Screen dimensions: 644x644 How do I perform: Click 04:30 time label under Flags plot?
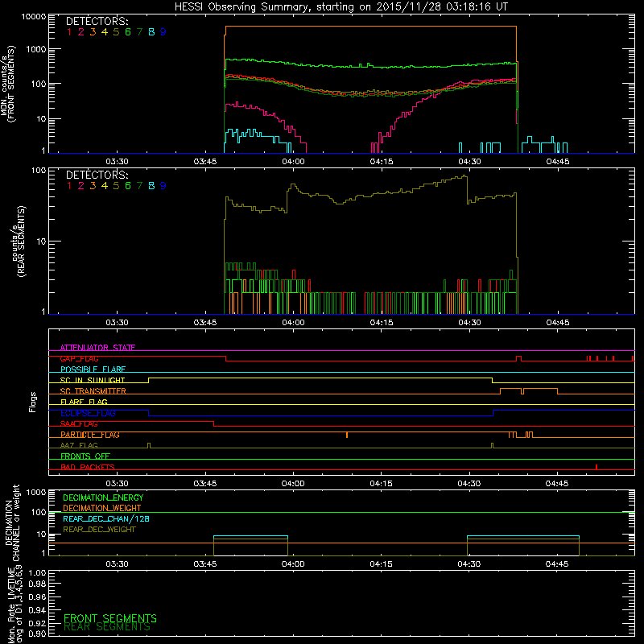point(469,484)
